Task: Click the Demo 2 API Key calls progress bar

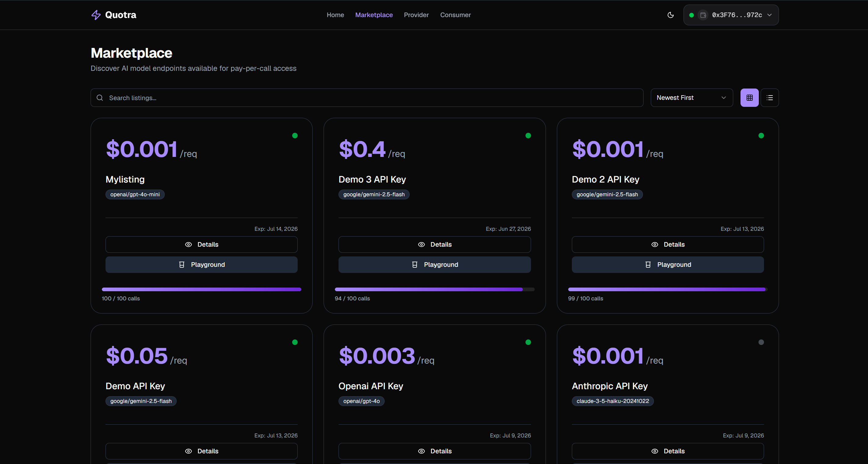Action: click(x=668, y=289)
